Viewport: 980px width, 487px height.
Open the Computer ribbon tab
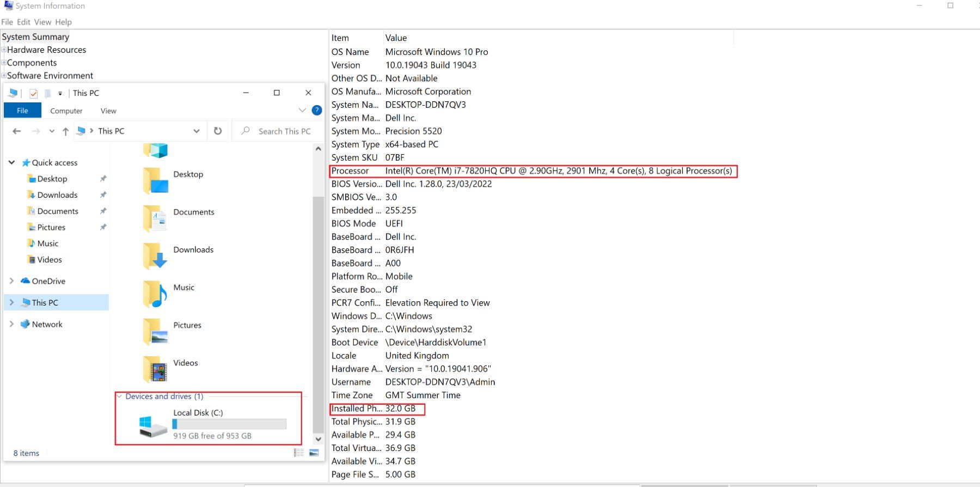[x=66, y=111]
